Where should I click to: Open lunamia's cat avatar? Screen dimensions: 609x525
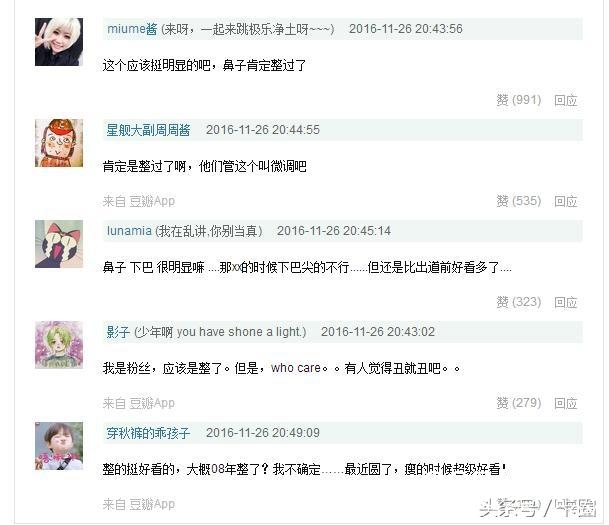coord(59,244)
